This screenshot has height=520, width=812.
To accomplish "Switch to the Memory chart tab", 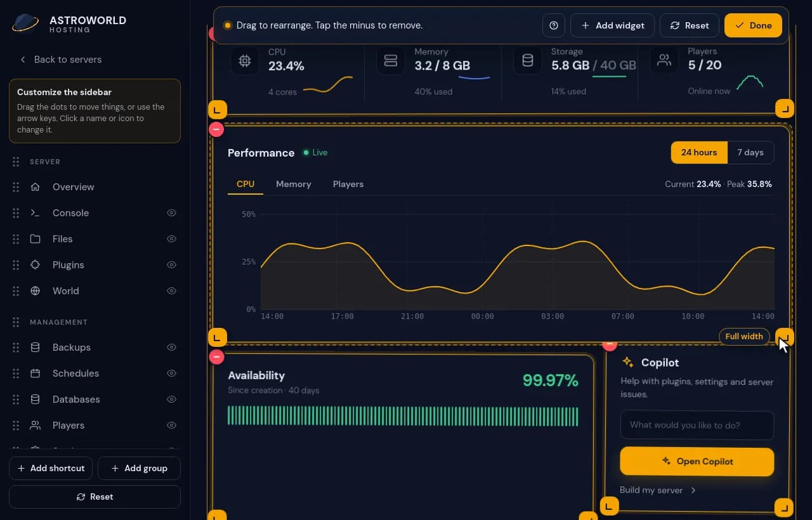I will click(x=294, y=184).
